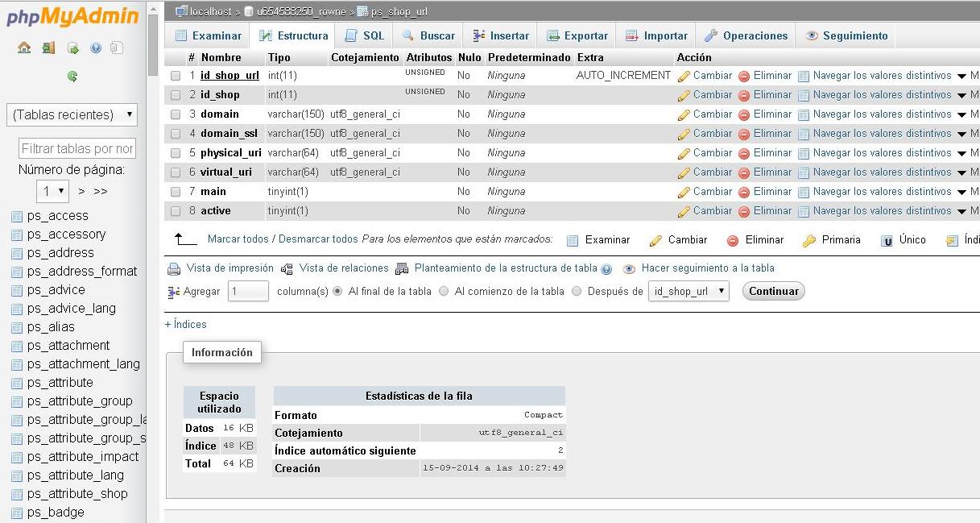Switch to the Insertar tab
This screenshot has height=523, width=980.
click(501, 35)
